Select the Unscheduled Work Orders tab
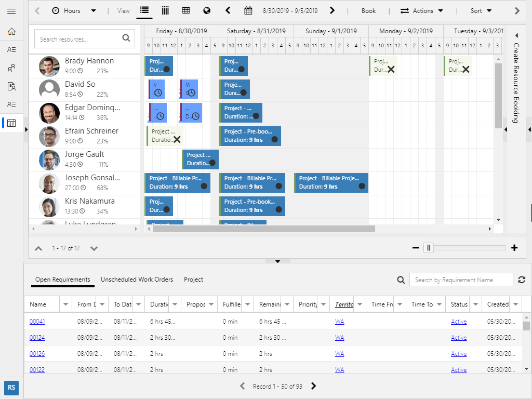532x399 pixels. [137, 280]
